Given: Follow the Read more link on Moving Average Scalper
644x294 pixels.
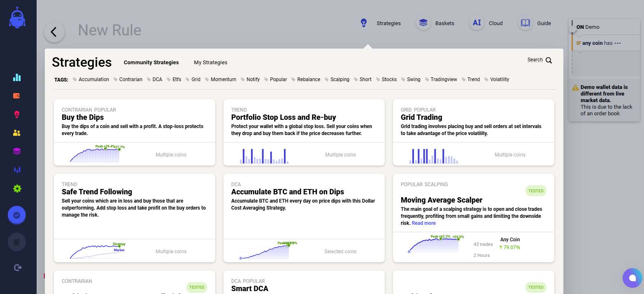Looking at the screenshot, I should pos(423,223).
